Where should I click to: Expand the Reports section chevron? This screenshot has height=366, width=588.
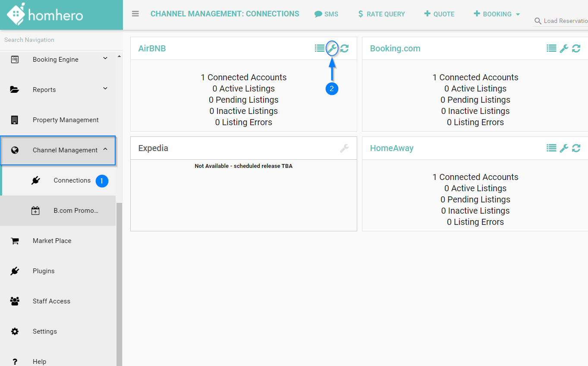105,89
